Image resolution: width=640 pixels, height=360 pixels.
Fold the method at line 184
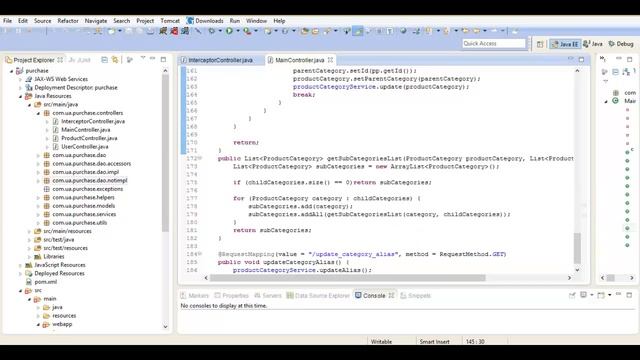pos(200,254)
